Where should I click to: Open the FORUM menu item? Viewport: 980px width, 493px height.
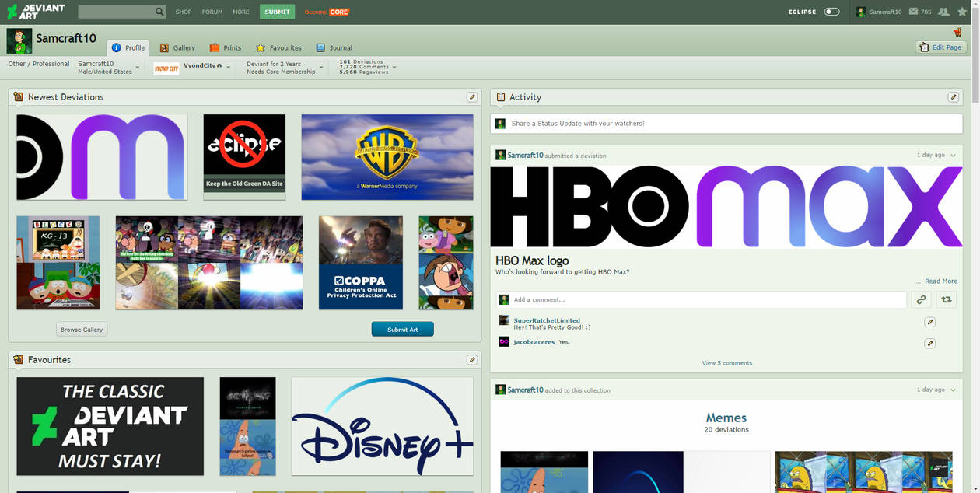pyautogui.click(x=212, y=12)
